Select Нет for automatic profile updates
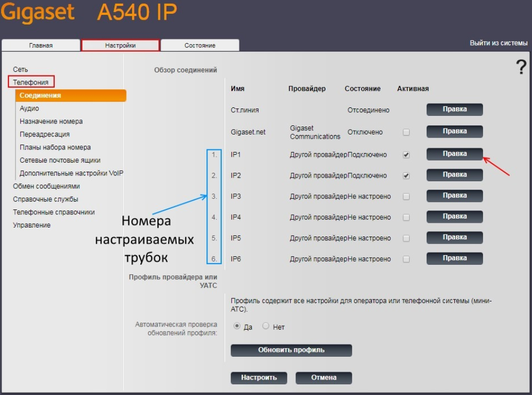Viewport: 532px width, 395px height. [x=265, y=326]
